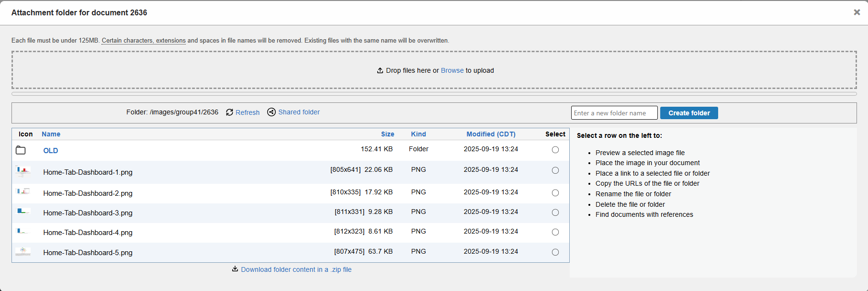Viewport: 868px width, 291px height.
Task: Select the radio button for Home-Tab-Dashboard-4.png
Action: pyautogui.click(x=555, y=232)
